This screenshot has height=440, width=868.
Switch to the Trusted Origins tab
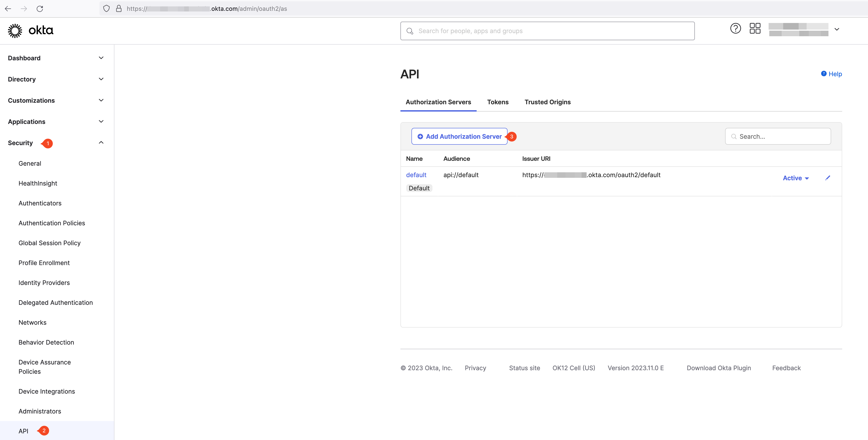pos(548,102)
